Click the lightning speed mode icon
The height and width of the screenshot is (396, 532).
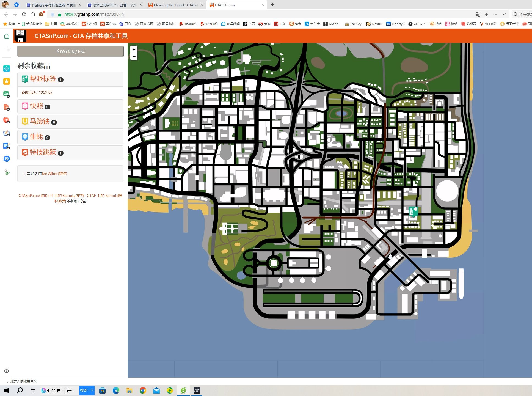487,14
